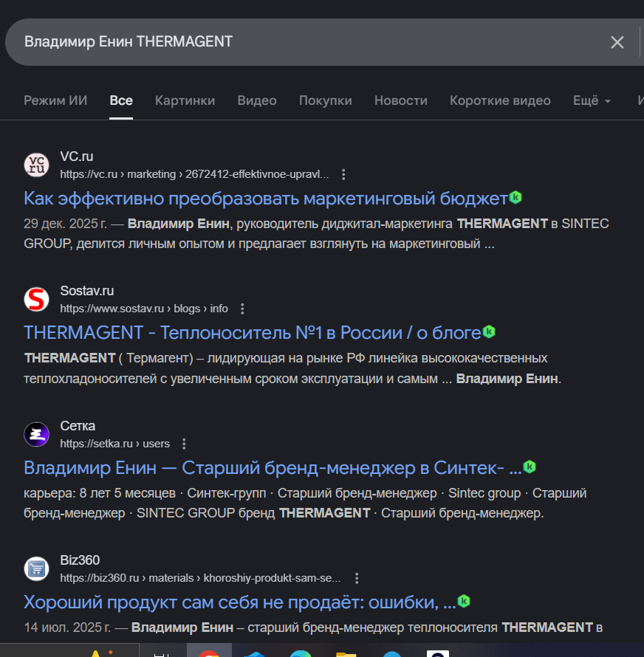This screenshot has height=657, width=644.
Task: Open the Короткие видео tab
Action: (x=500, y=100)
